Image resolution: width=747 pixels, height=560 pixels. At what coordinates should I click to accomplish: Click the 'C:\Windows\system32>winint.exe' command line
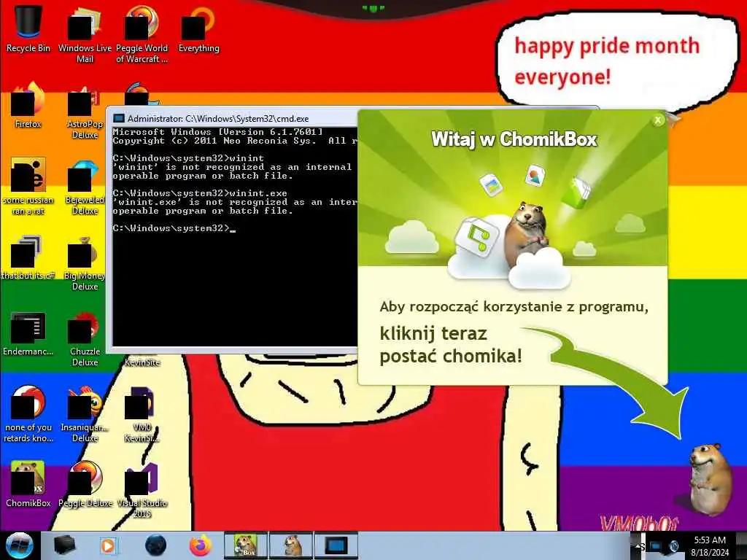coord(200,193)
